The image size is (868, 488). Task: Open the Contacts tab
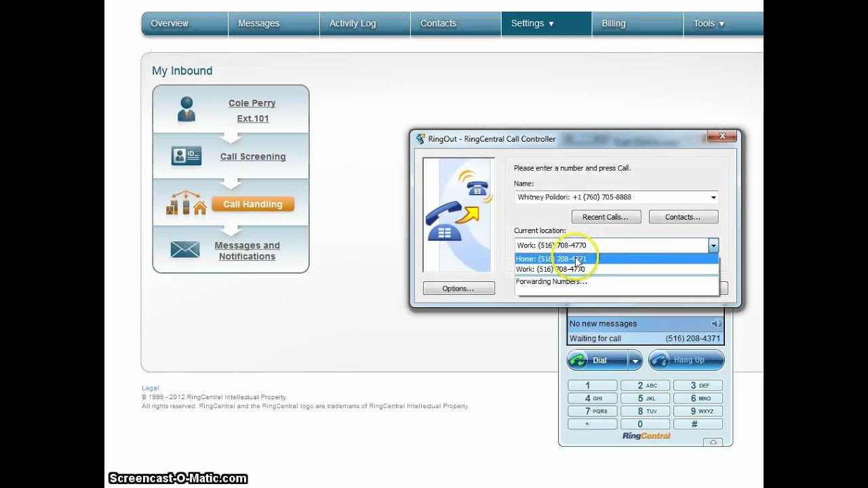pos(456,23)
